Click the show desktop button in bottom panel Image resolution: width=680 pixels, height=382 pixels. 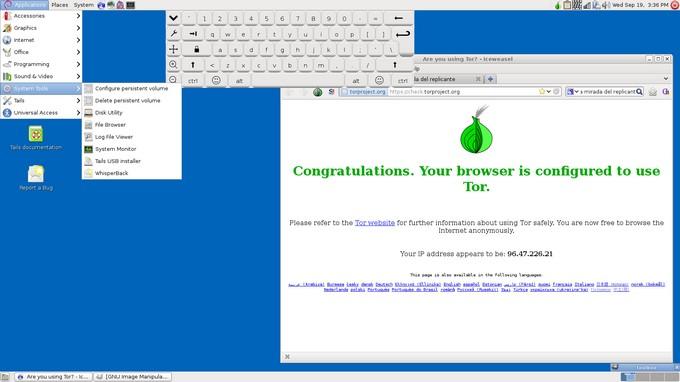pyautogui.click(x=4, y=377)
